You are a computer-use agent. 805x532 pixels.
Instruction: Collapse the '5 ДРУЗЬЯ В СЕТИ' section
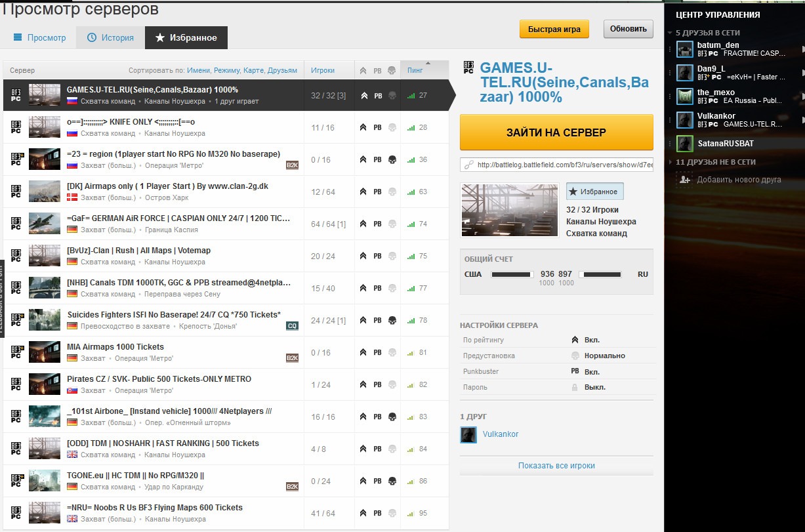tap(670, 32)
